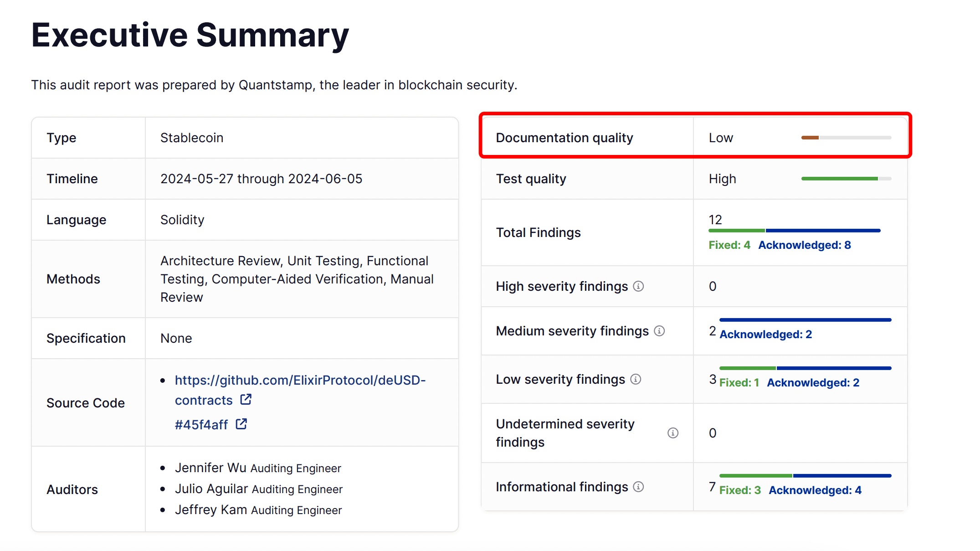This screenshot has width=980, height=551.
Task: Click info icon for High severity findings
Action: click(638, 286)
